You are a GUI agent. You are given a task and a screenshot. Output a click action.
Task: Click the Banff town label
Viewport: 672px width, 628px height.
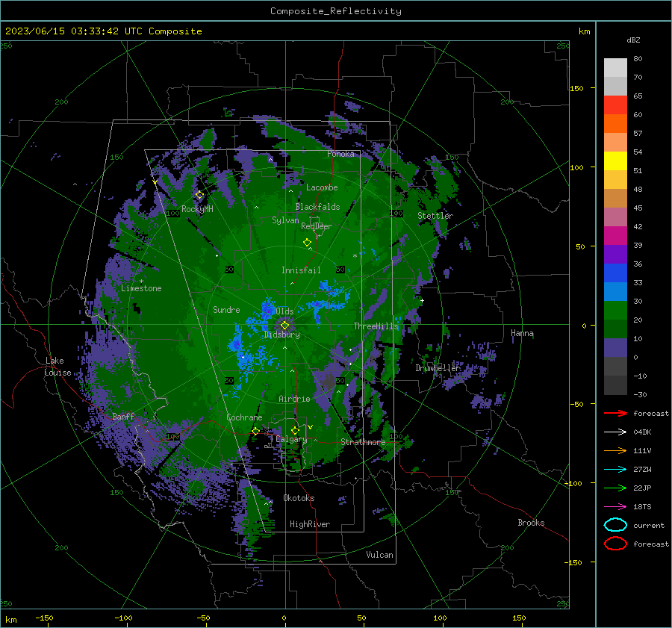click(123, 417)
